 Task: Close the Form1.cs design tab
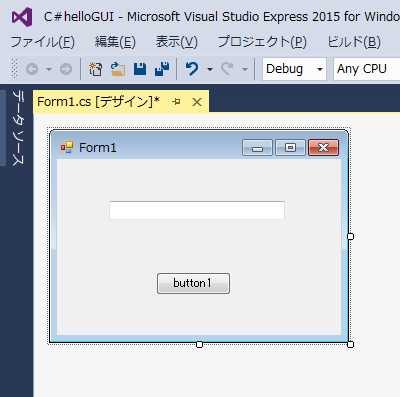click(197, 102)
